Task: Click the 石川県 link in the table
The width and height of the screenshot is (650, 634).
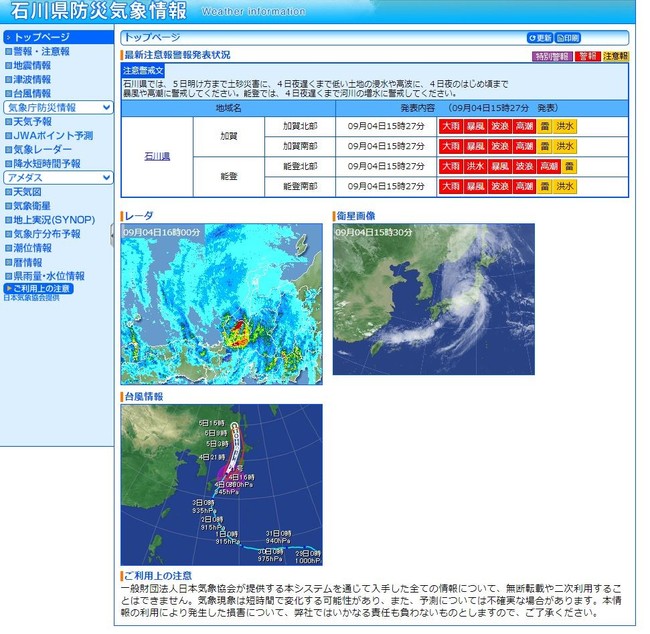Action: point(157,157)
